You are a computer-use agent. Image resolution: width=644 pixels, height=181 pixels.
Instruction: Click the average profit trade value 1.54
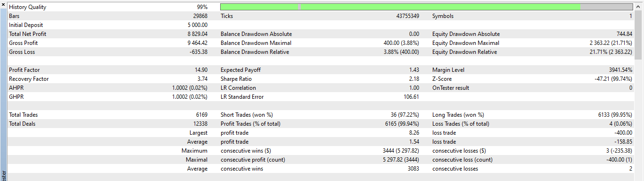pos(414,142)
